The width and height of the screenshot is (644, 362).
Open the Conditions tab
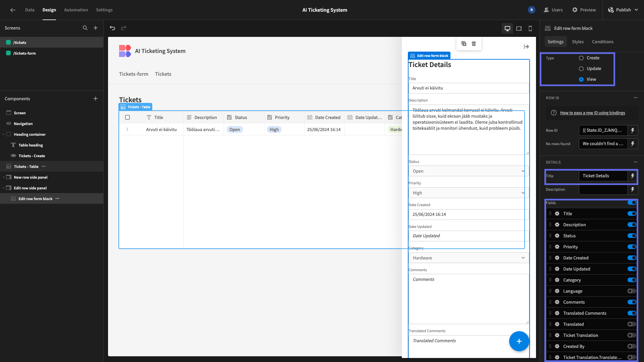[602, 42]
